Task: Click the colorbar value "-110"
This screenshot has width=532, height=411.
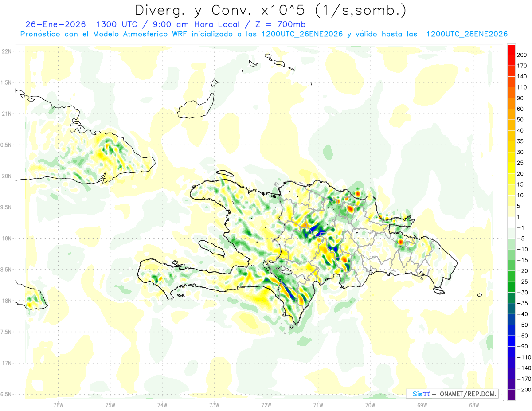Action: (x=523, y=357)
